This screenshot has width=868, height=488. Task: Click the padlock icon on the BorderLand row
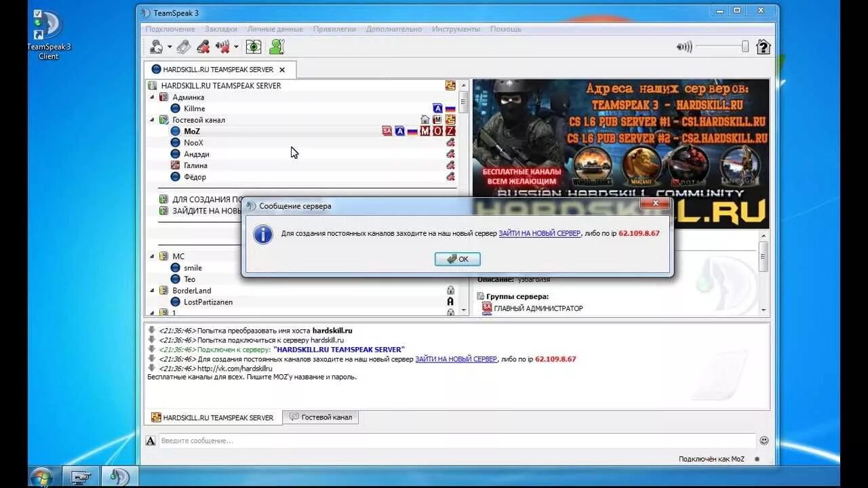click(450, 290)
